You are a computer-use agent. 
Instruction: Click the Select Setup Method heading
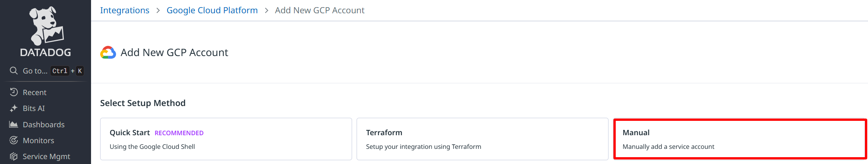click(x=143, y=103)
